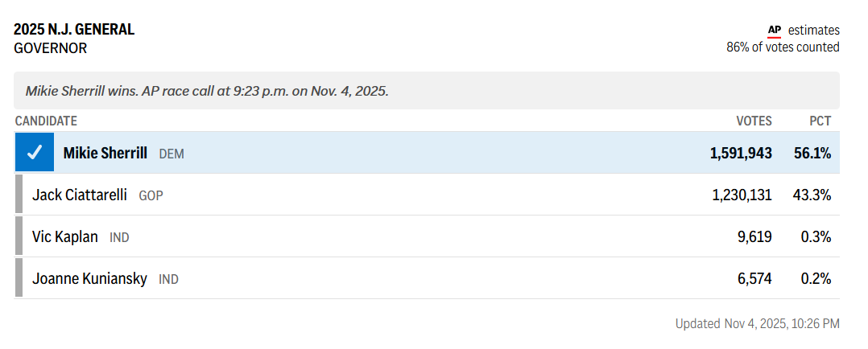Click the Governor race subtitle
The width and height of the screenshot is (868, 349).
click(51, 48)
